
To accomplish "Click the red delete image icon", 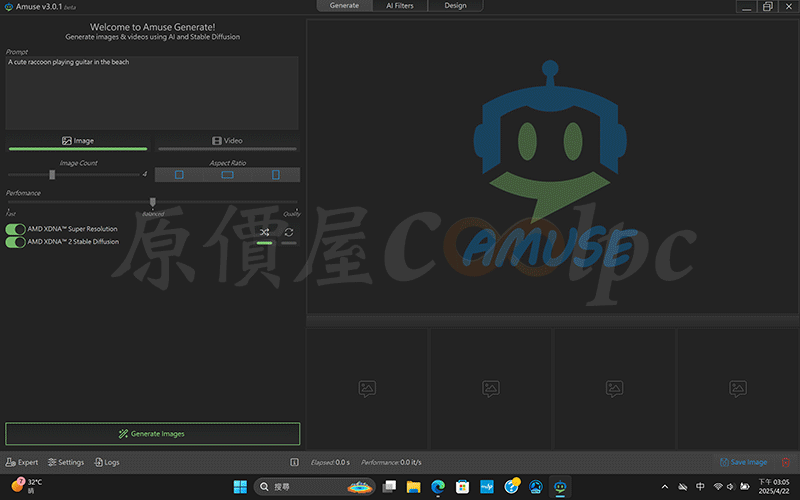I will pyautogui.click(x=786, y=462).
